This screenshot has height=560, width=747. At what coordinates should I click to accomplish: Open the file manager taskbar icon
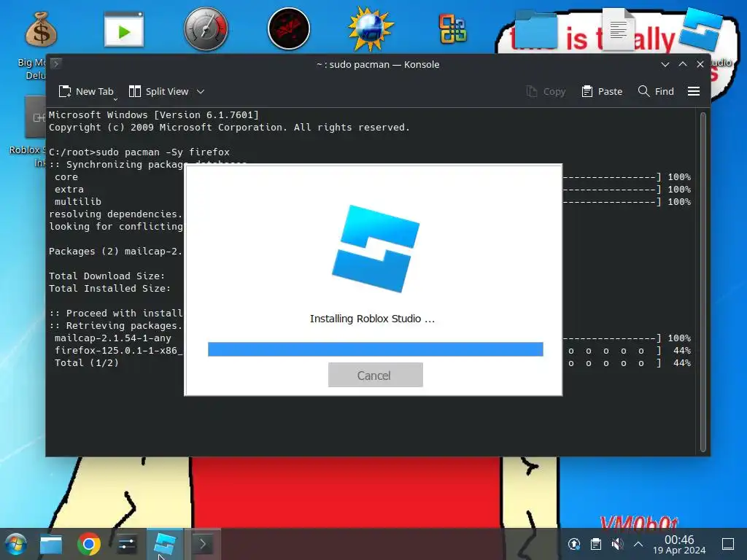(x=51, y=544)
